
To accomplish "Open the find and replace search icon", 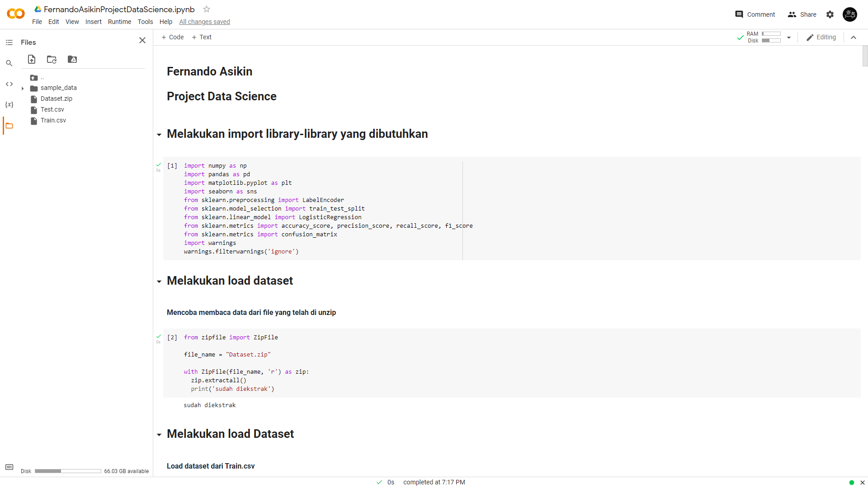I will 9,63.
